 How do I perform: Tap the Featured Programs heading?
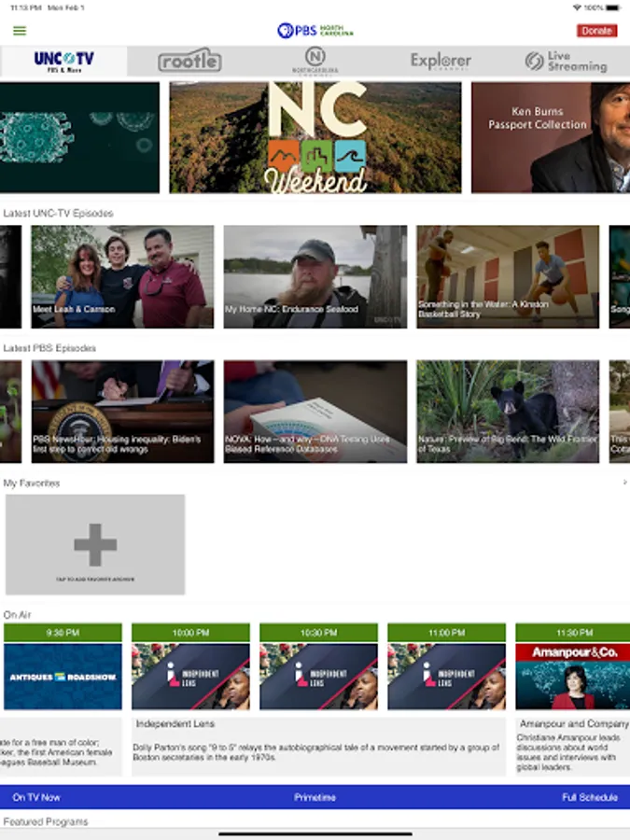[46, 821]
